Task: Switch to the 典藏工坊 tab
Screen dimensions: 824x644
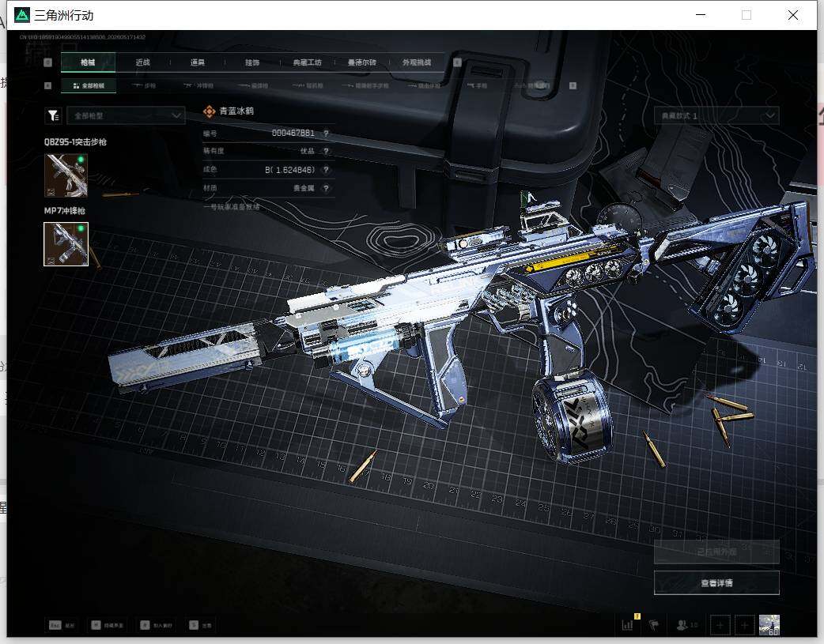Action: (x=307, y=62)
